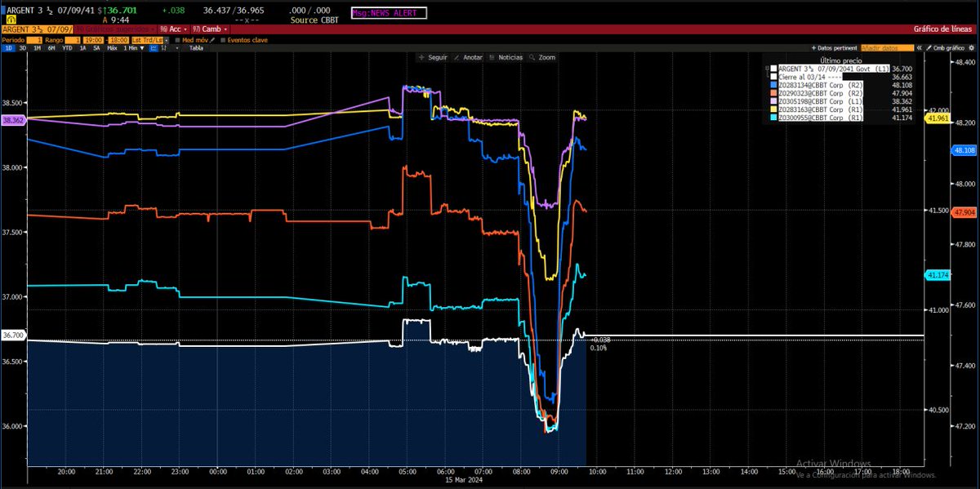Edit moving average with pencil icon

[x=212, y=40]
